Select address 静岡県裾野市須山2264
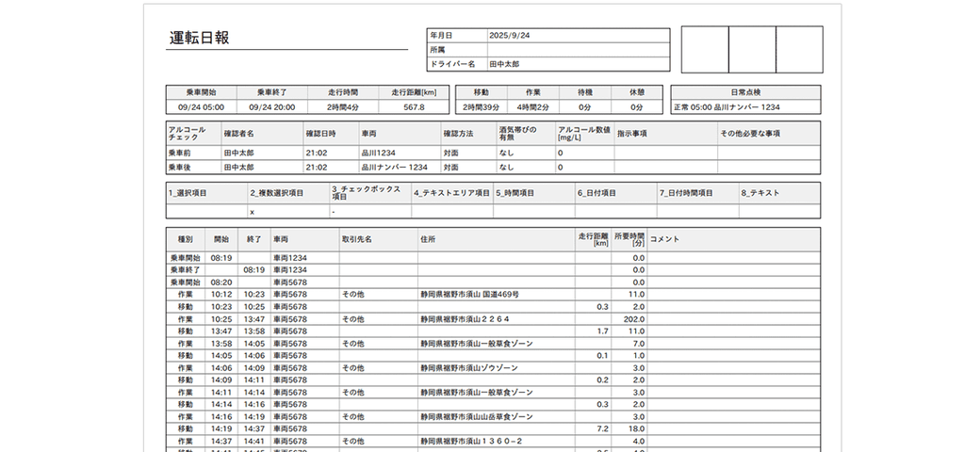Image resolution: width=980 pixels, height=452 pixels. 465,318
